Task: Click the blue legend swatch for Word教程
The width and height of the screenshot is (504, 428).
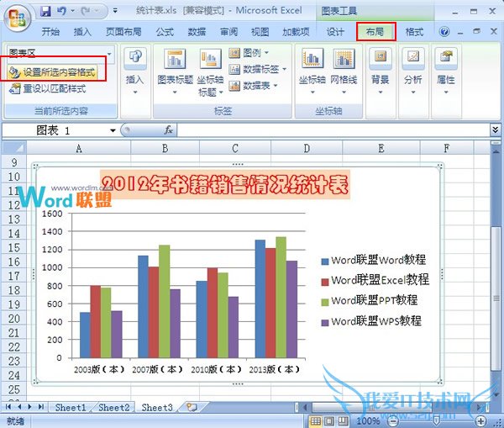Action: [325, 262]
